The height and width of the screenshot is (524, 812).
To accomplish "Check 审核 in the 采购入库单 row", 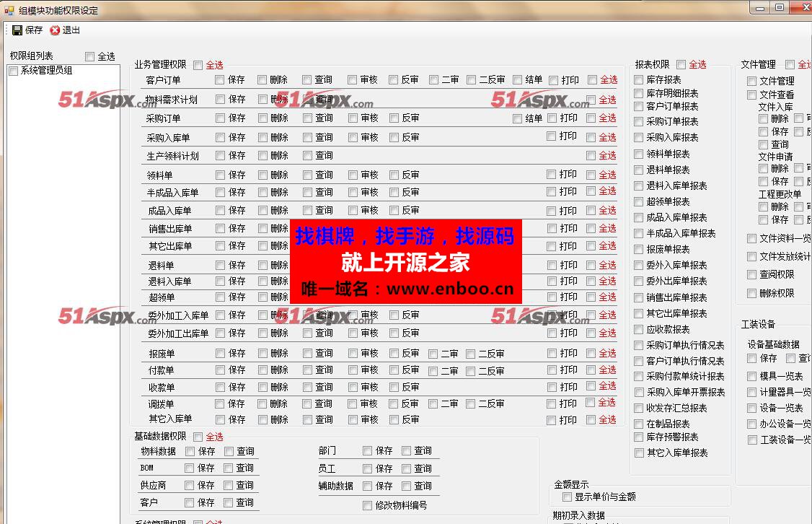I will pyautogui.click(x=353, y=137).
